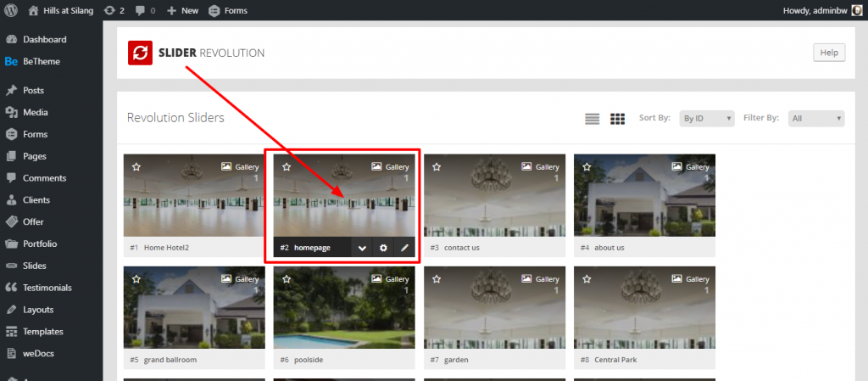Click Gallery icon on poolside slider
868x381 pixels.
(376, 278)
